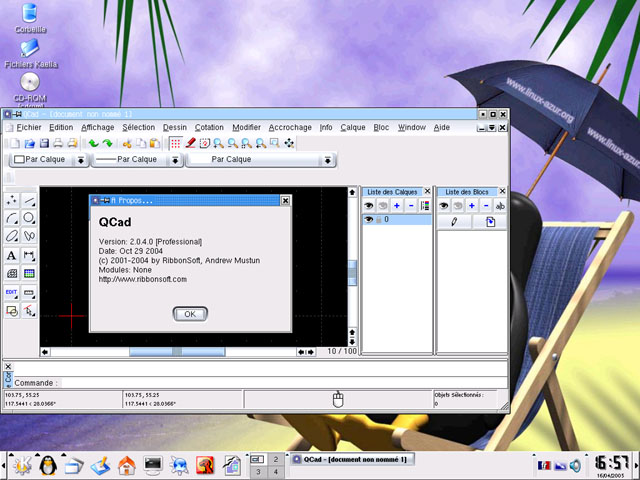Open the Lines tool menu
Screen dimensions: 640x480
click(29, 200)
